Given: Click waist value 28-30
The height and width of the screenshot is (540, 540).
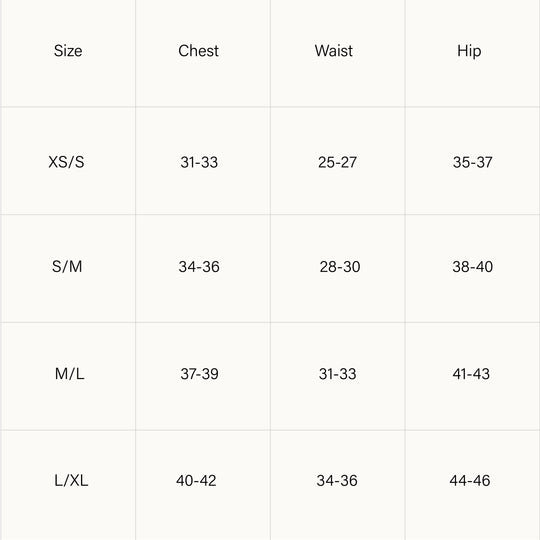Looking at the screenshot, I should (x=340, y=267).
